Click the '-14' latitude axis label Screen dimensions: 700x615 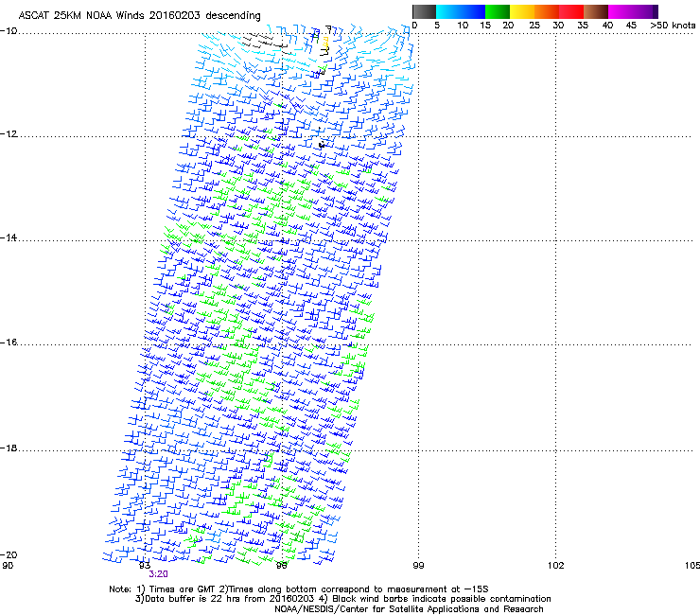click(x=9, y=237)
